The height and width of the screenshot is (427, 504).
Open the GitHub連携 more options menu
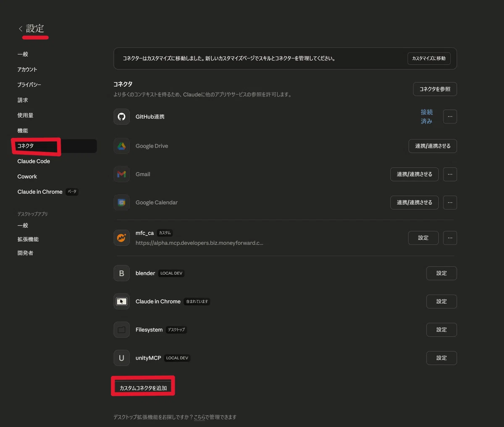[x=450, y=116]
